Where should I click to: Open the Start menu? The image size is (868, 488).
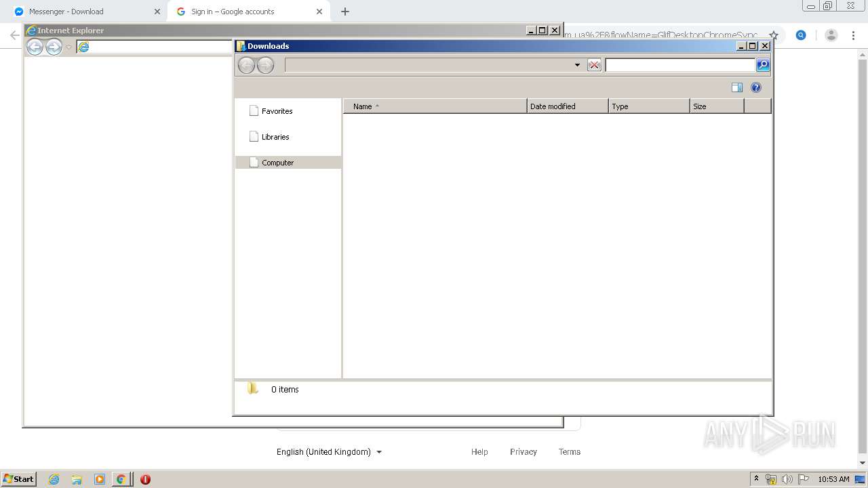pyautogui.click(x=18, y=479)
